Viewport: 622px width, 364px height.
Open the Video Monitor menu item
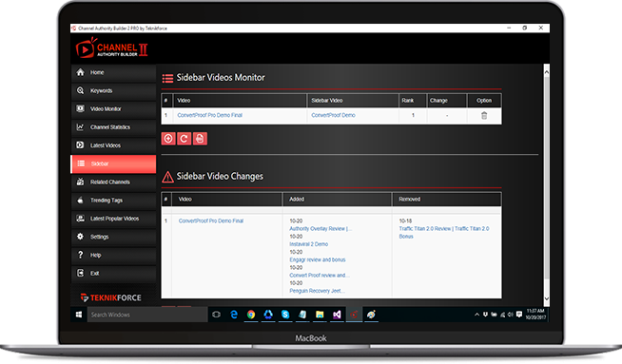pos(113,109)
